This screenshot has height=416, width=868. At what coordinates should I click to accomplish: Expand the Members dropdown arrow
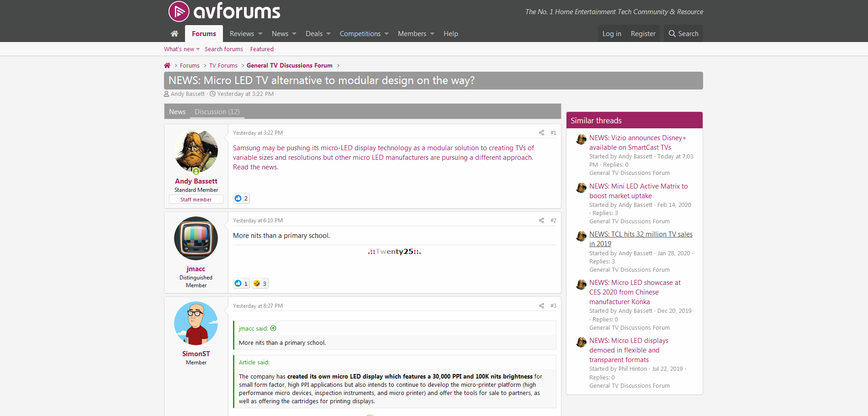[432, 34]
